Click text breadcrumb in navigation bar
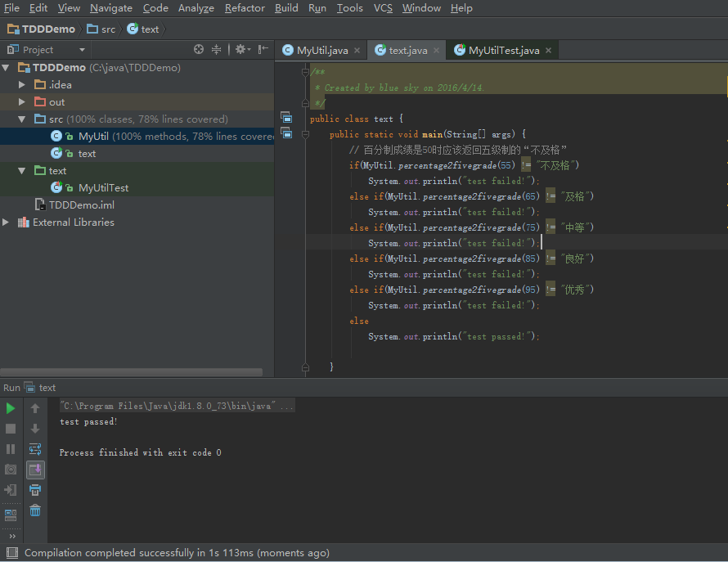This screenshot has height=562, width=728. click(143, 29)
